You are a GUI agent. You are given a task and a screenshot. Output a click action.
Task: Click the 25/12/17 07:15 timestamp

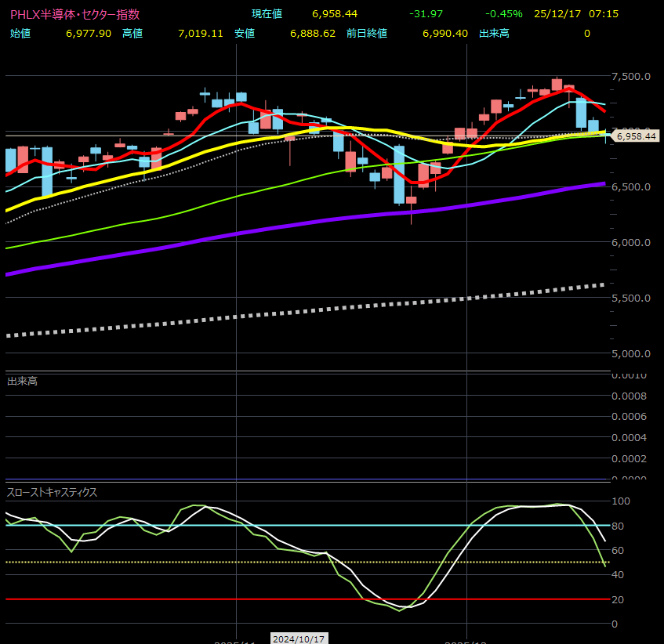coord(564,14)
